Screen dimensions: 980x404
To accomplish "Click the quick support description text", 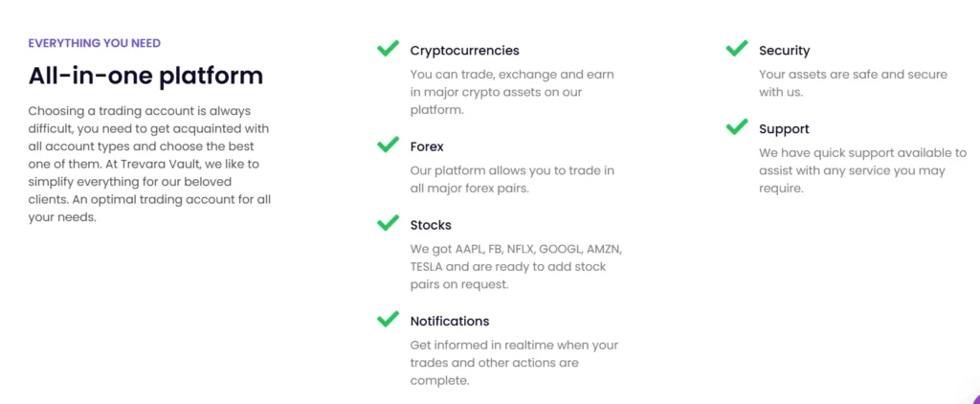I will (862, 170).
